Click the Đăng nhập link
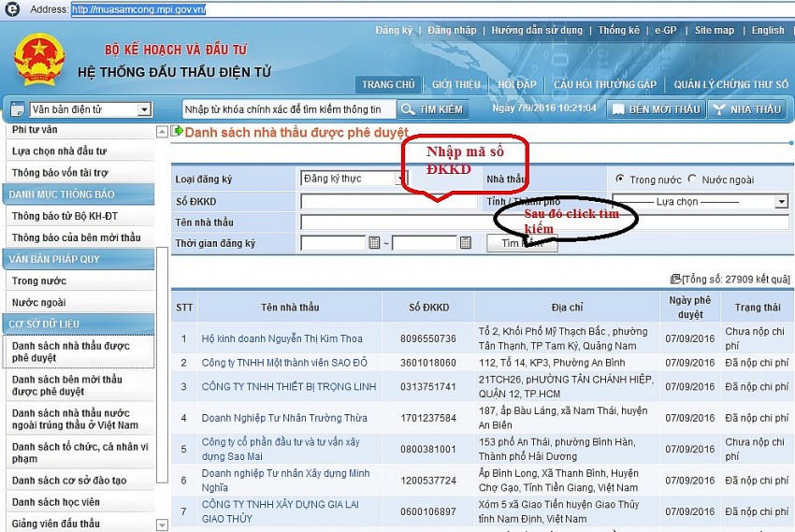 [450, 30]
